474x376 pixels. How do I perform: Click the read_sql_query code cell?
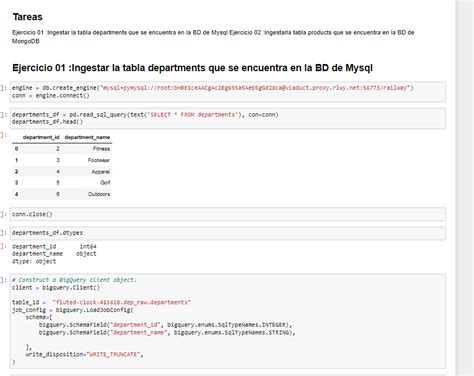click(228, 118)
